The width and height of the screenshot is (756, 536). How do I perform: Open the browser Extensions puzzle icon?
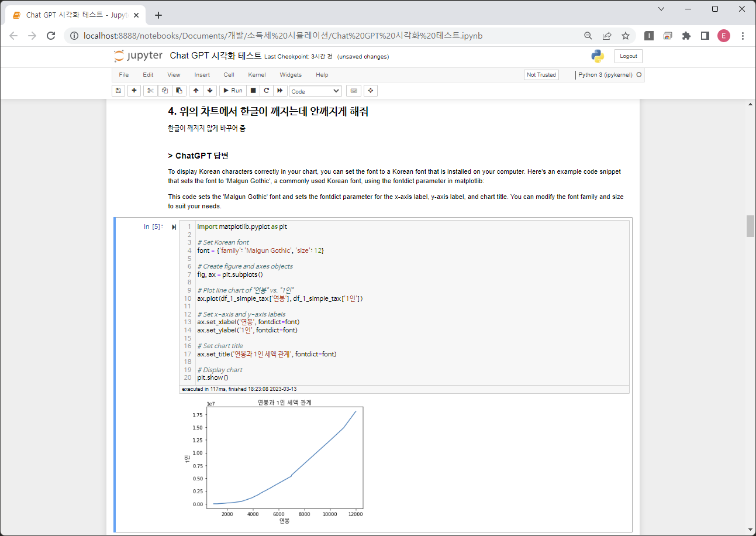coord(686,36)
